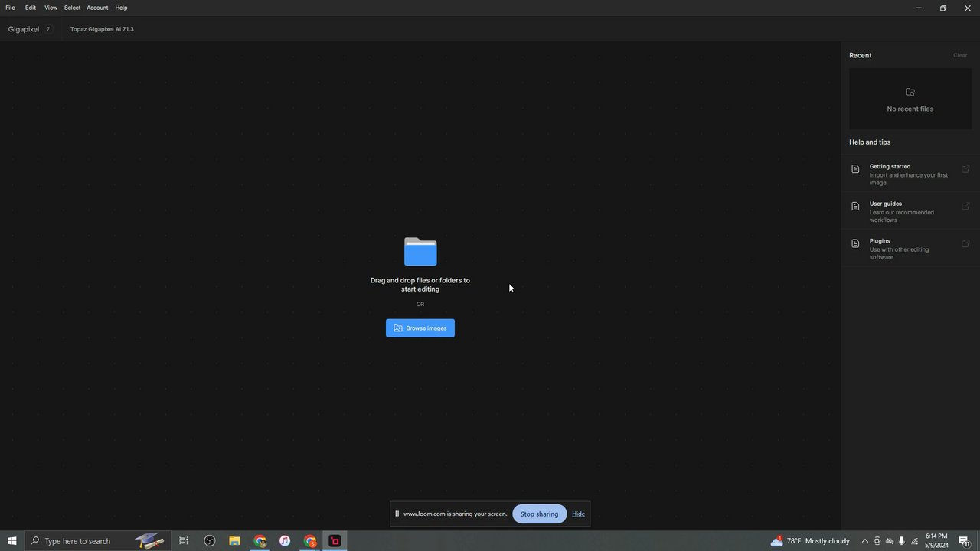Click the Getting started document icon

click(855, 169)
